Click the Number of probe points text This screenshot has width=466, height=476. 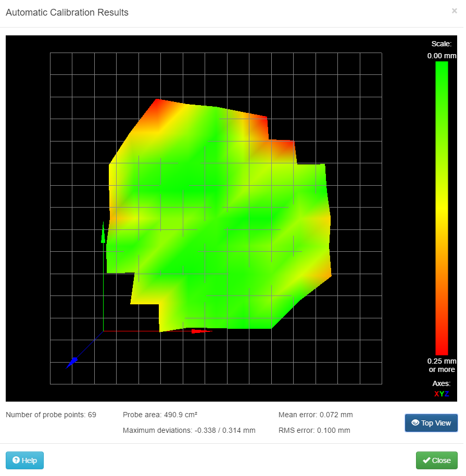51,415
